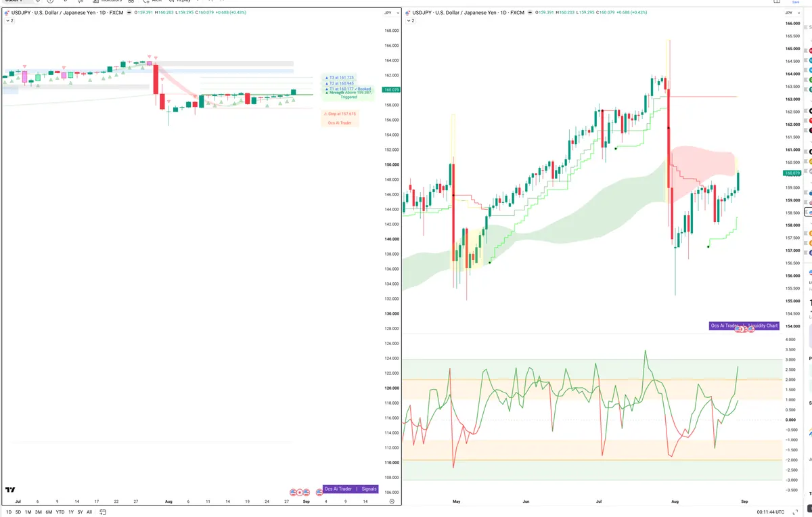This screenshot has height=517, width=812.
Task: Click 110.000 on the left chart price scale
Action: coord(391,462)
